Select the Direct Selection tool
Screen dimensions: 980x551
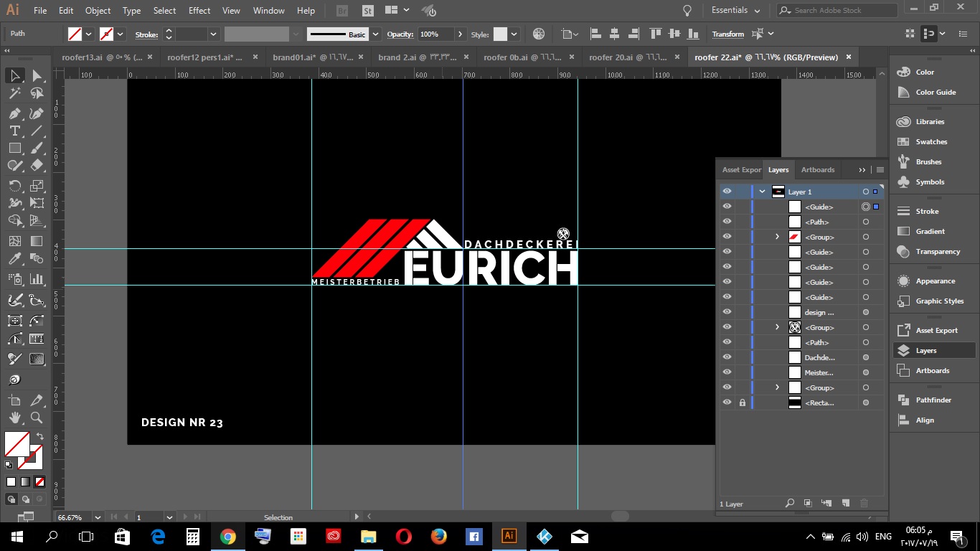(37, 75)
